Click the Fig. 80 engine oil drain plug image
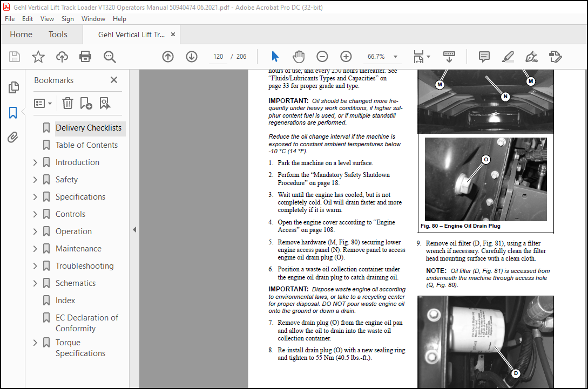 485,179
